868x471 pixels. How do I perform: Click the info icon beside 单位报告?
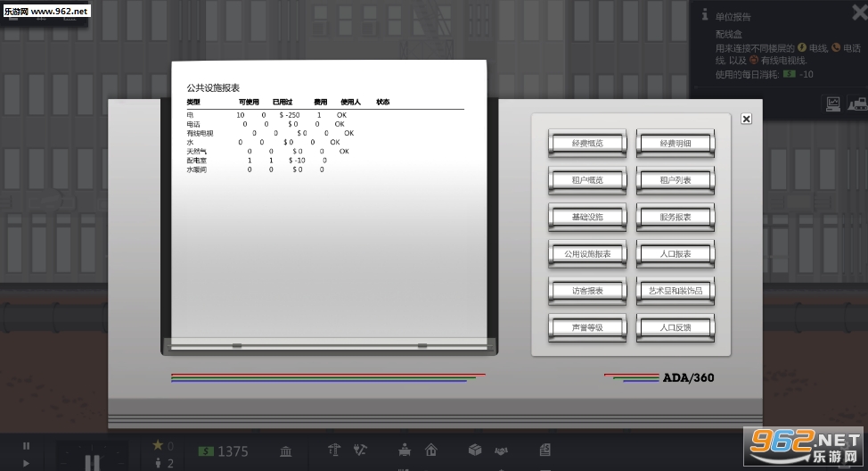[x=705, y=15]
